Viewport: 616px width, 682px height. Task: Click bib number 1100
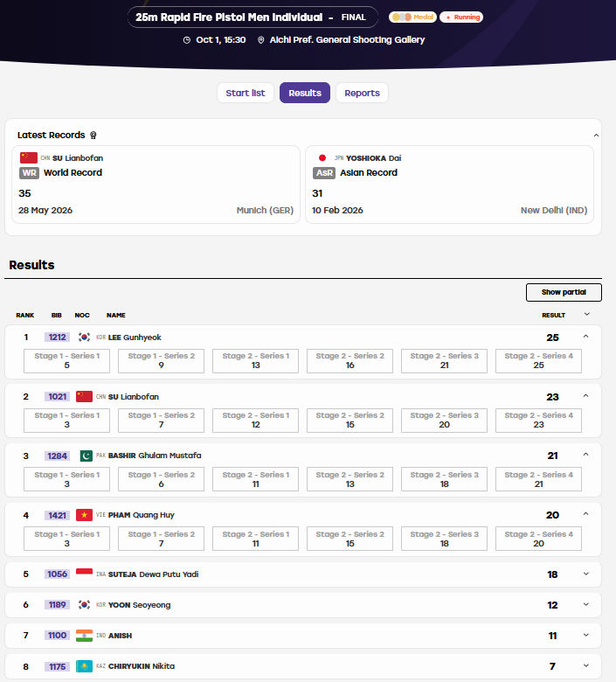[57, 636]
